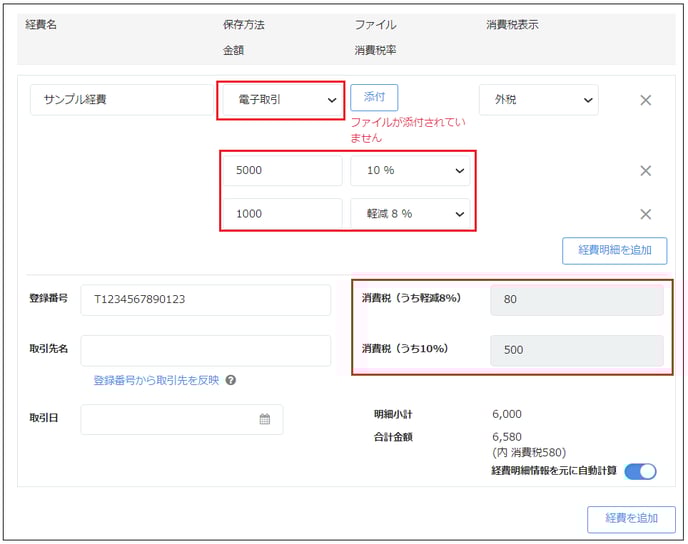
Task: Click the 合計金額 label
Action: pos(393,437)
